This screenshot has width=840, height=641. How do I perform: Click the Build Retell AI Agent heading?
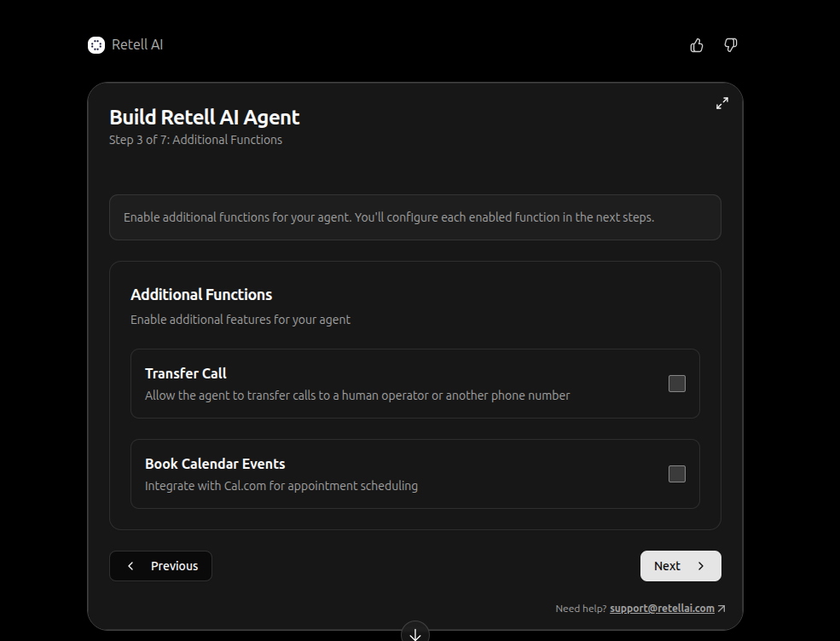[x=204, y=118]
